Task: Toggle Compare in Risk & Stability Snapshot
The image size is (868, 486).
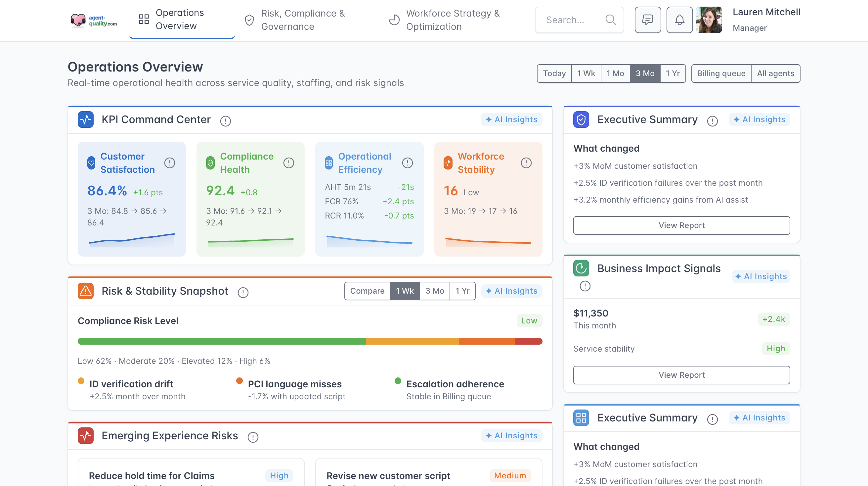Action: click(x=367, y=291)
